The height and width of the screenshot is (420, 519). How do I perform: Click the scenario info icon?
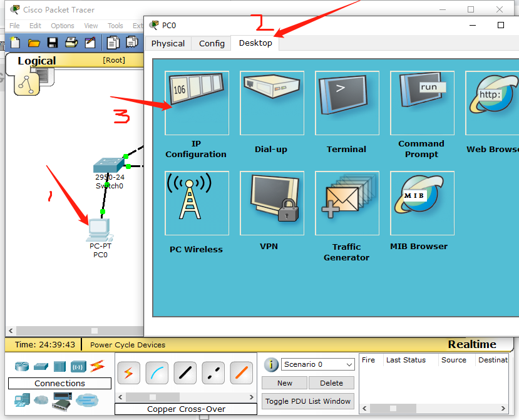(271, 365)
